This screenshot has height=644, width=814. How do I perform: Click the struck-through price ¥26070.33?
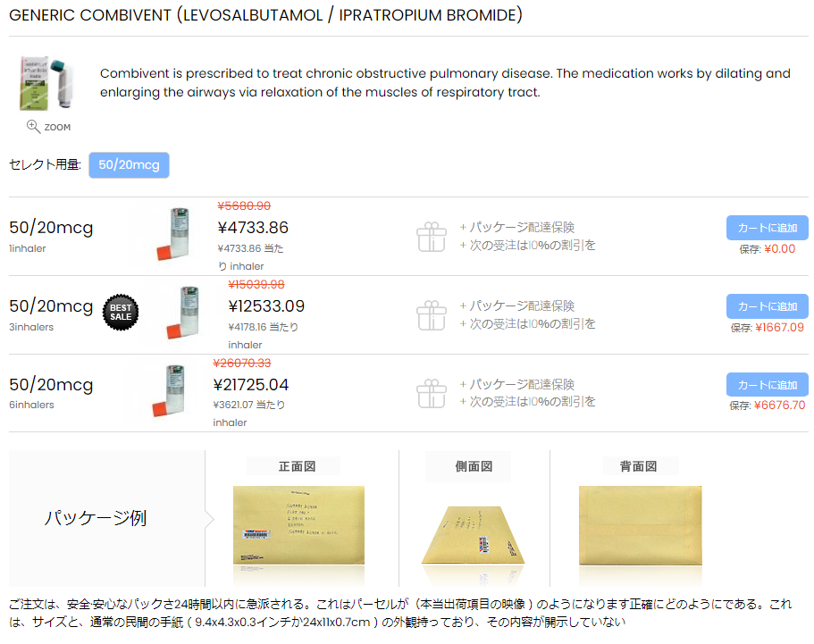[x=242, y=363]
